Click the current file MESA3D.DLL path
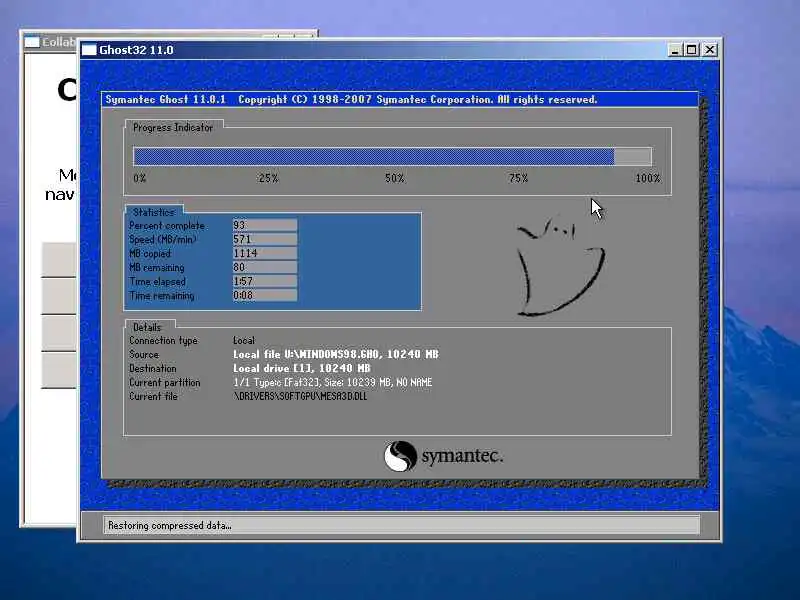This screenshot has width=800, height=600. pos(300,396)
